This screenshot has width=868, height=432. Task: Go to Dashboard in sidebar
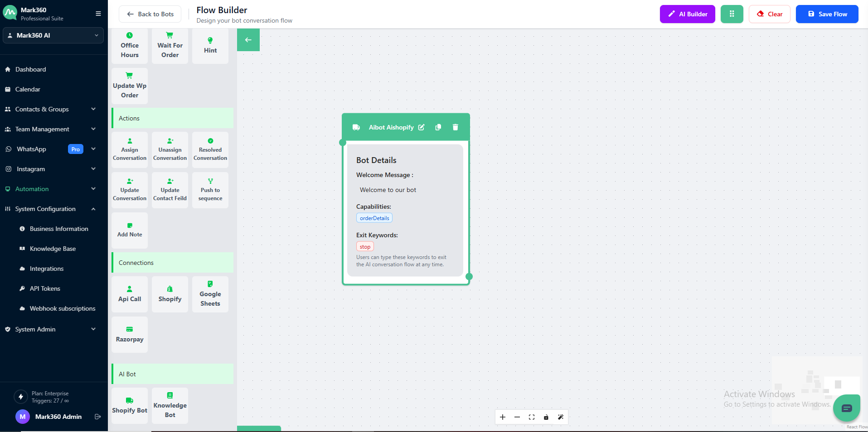click(30, 69)
